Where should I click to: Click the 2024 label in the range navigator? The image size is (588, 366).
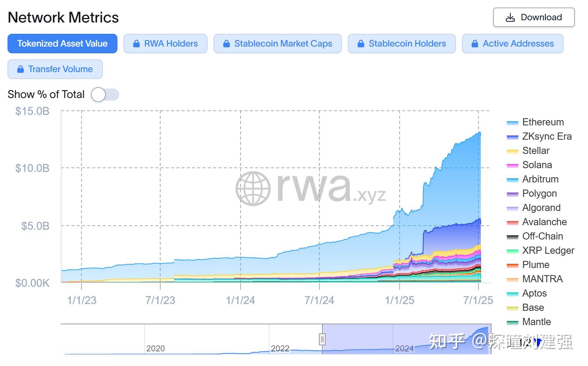click(405, 348)
